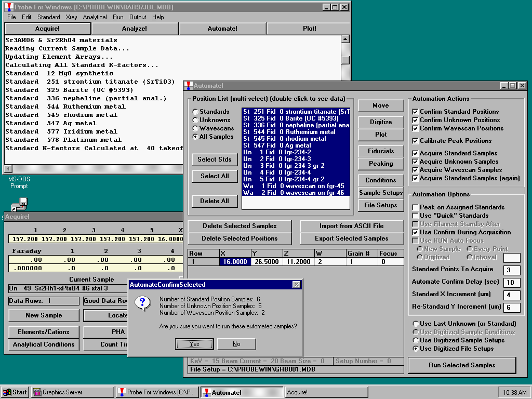Image resolution: width=532 pixels, height=399 pixels.
Task: Click Yes to run automated samples
Action: click(x=194, y=344)
